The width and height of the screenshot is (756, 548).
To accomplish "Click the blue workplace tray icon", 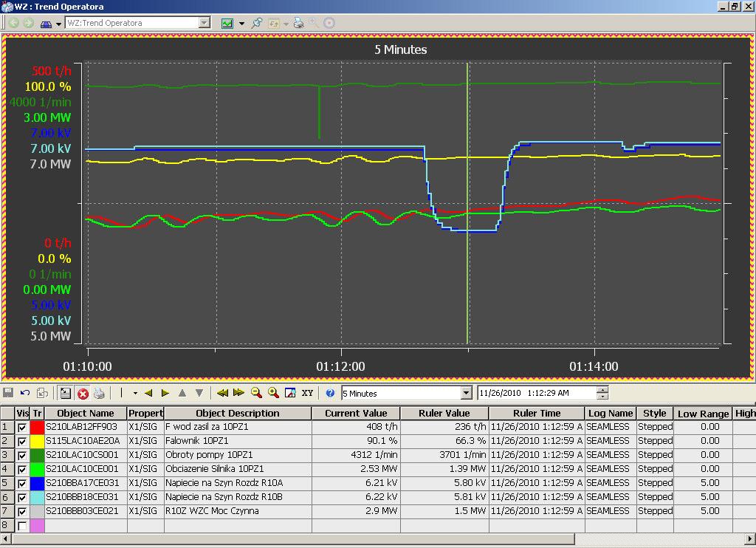I will (46, 23).
